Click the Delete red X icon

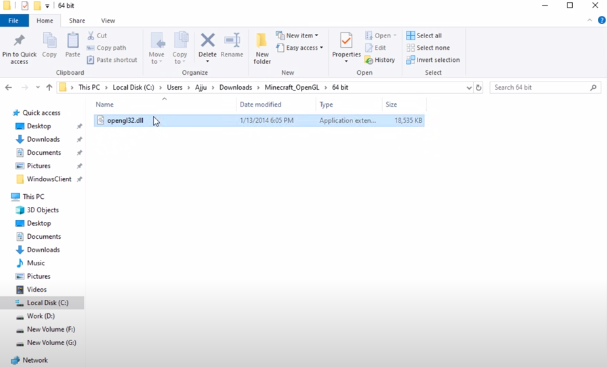207,40
